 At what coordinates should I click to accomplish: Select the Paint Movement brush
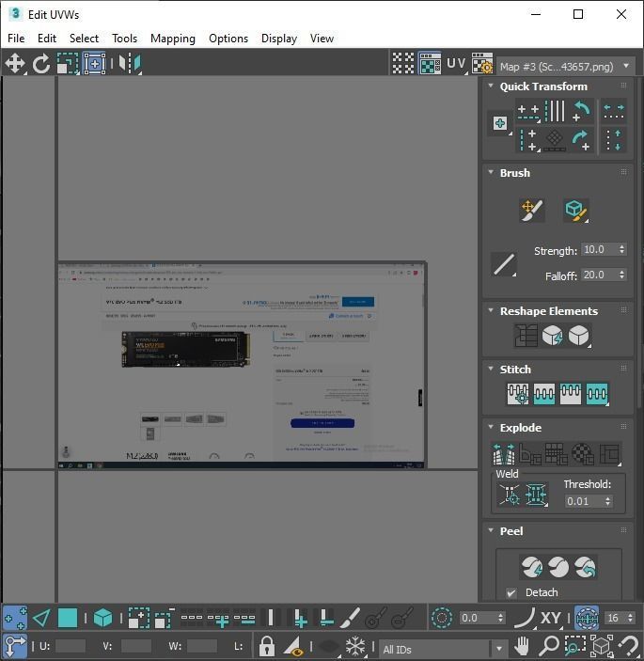pyautogui.click(x=532, y=210)
